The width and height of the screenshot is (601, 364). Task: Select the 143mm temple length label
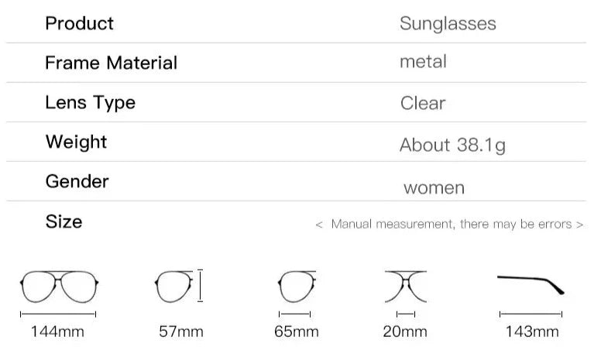[x=531, y=332]
